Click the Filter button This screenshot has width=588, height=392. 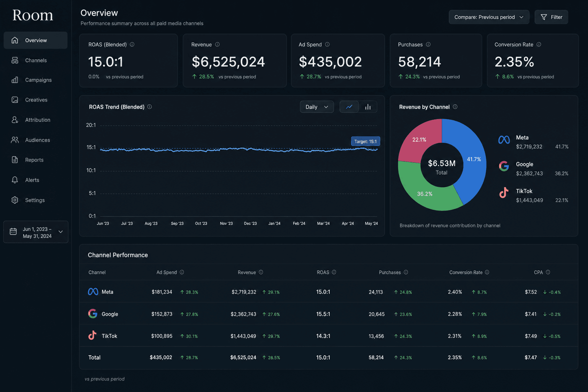pyautogui.click(x=551, y=17)
